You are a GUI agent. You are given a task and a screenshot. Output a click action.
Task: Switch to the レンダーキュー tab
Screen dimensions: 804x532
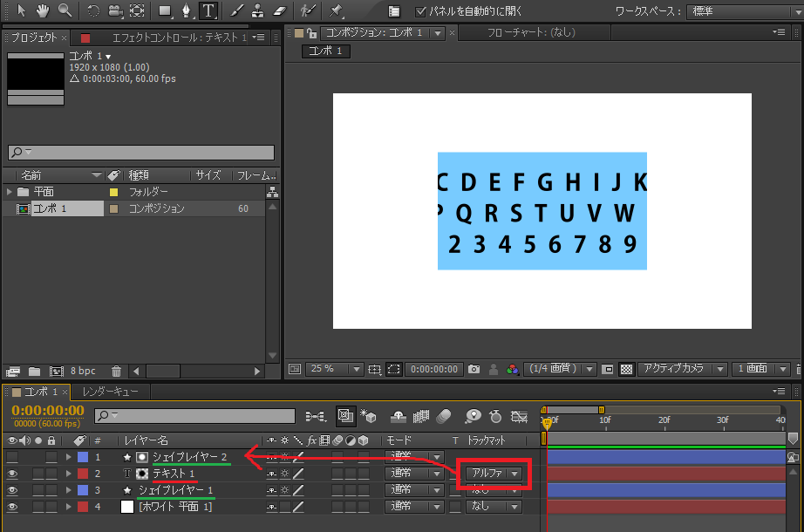pyautogui.click(x=110, y=392)
